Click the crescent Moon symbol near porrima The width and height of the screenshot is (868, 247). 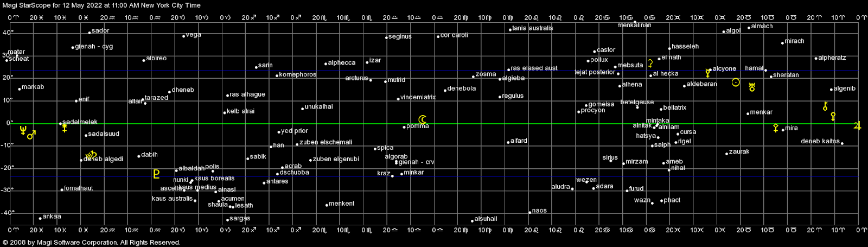coord(422,119)
